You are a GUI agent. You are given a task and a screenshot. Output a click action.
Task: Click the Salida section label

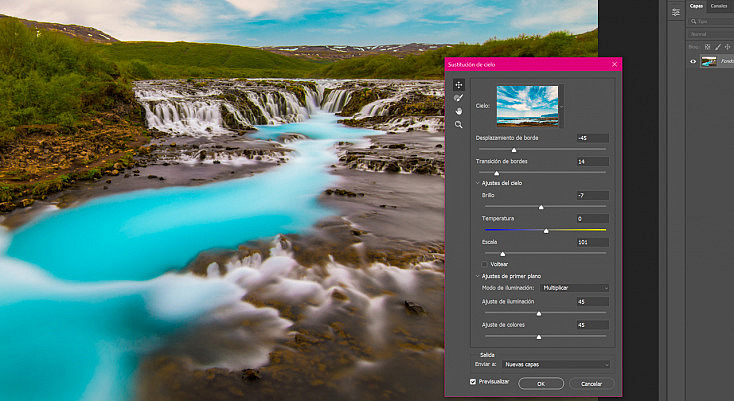[487, 355]
